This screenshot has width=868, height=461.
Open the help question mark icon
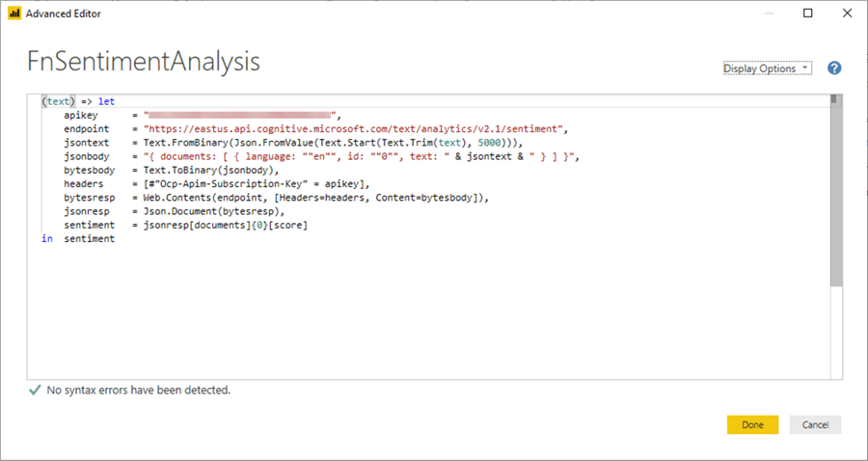pos(834,68)
